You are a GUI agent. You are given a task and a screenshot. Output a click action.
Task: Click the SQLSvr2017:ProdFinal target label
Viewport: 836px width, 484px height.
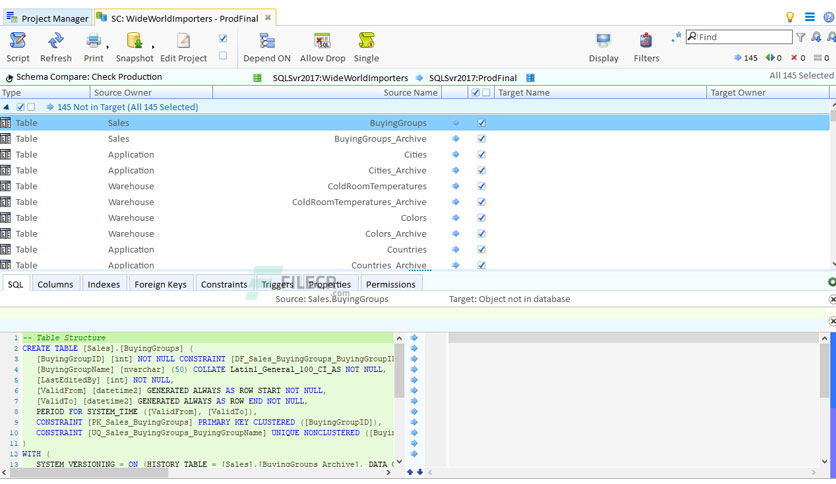[473, 78]
